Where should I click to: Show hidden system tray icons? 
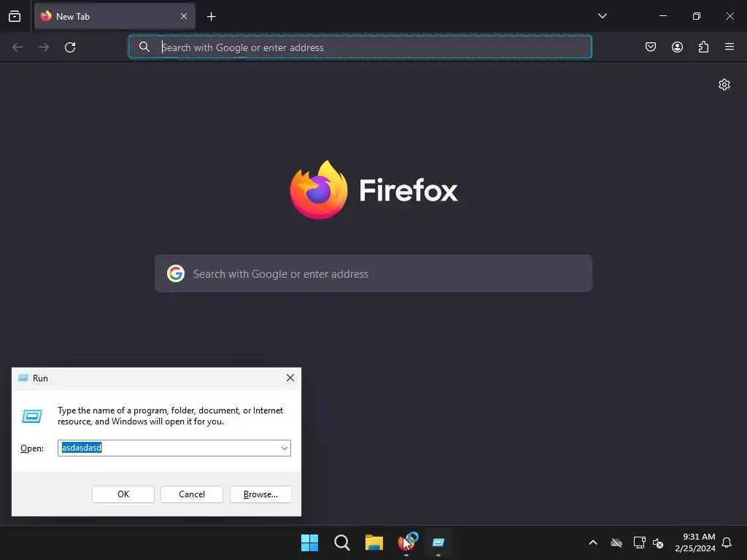tap(593, 542)
